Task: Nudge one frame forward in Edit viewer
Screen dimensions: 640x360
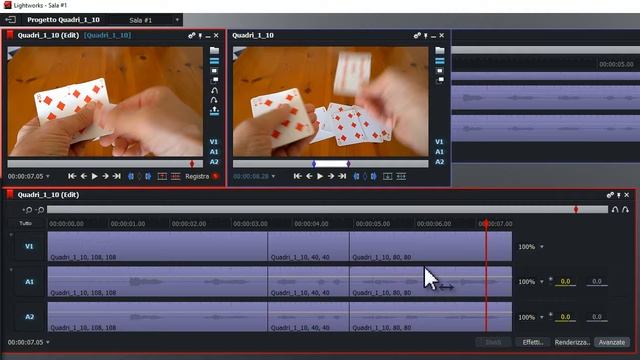Action: coord(105,176)
